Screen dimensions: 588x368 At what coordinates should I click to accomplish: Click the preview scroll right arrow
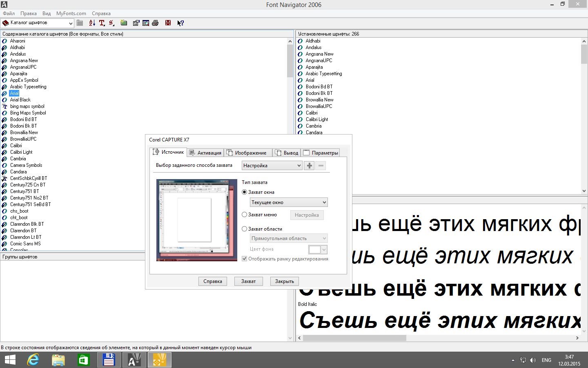pyautogui.click(x=577, y=338)
